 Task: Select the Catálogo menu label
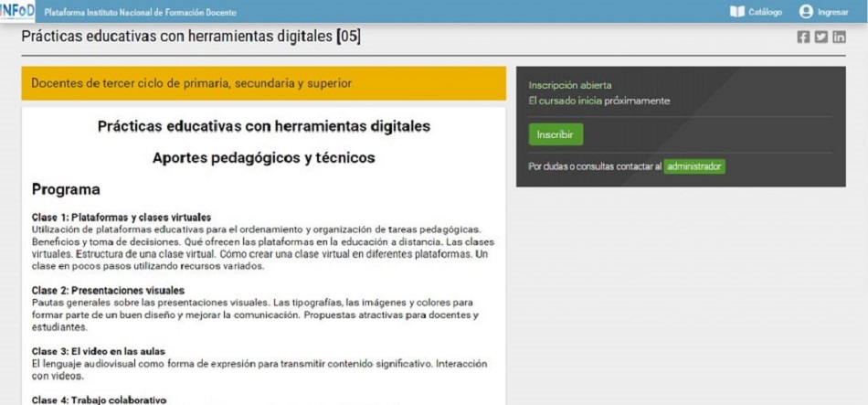(766, 12)
